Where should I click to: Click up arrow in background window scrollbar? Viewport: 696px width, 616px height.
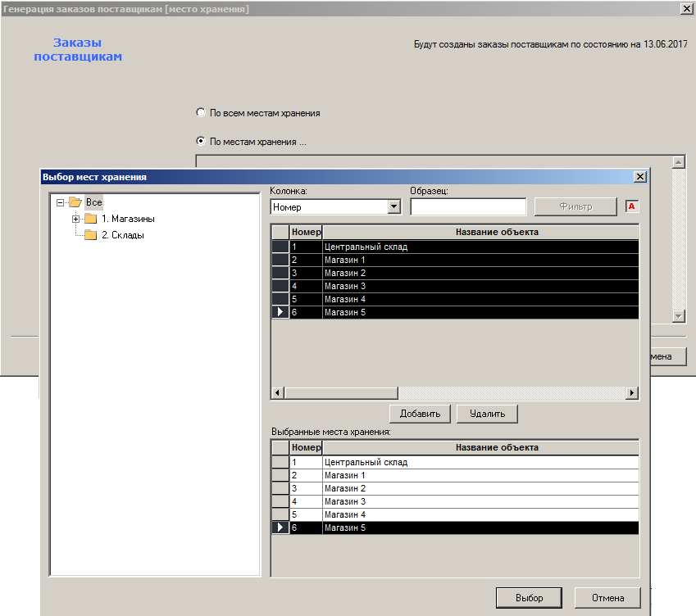point(679,162)
